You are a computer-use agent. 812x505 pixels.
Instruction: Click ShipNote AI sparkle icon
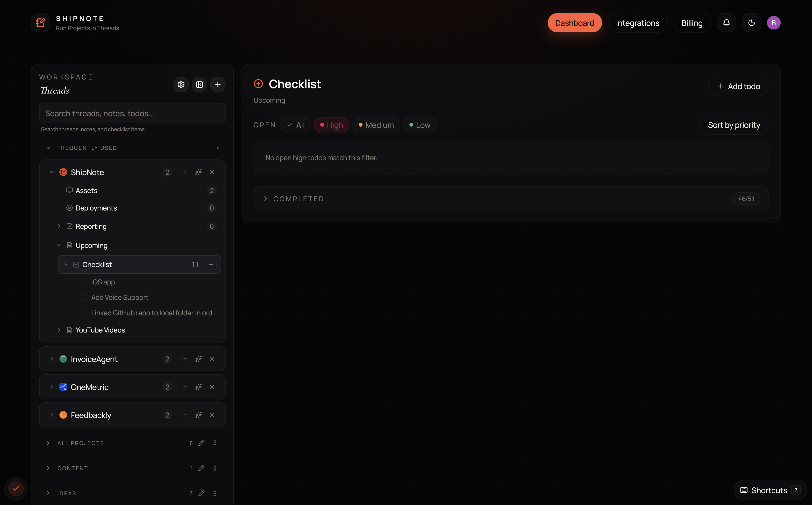click(x=199, y=172)
